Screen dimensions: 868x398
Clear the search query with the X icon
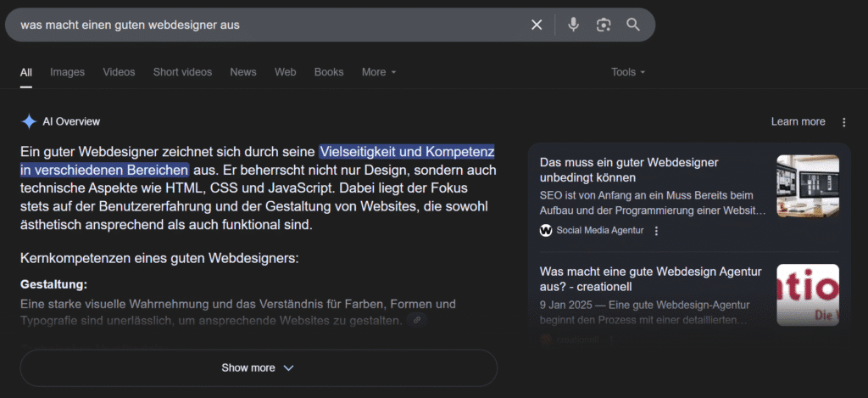point(537,25)
